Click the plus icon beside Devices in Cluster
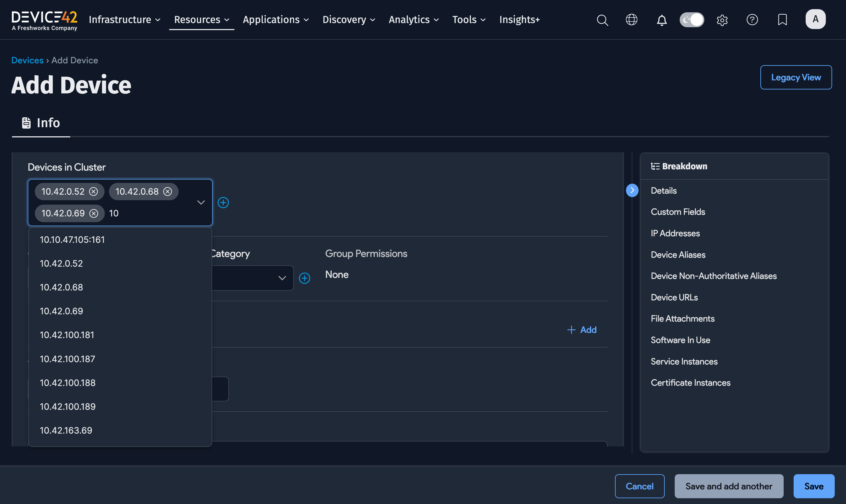Screen dimensions: 846x504 click(223, 203)
